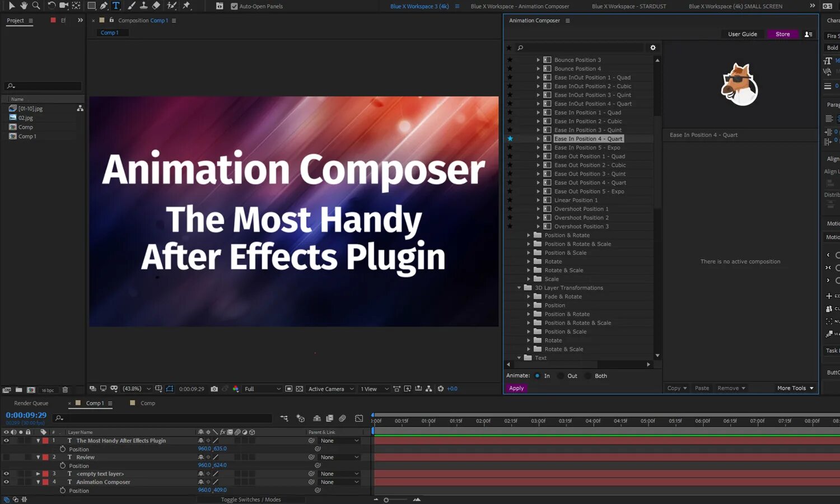The height and width of the screenshot is (504, 840).
Task: Select the Puppet Pin tool
Action: coord(186,6)
